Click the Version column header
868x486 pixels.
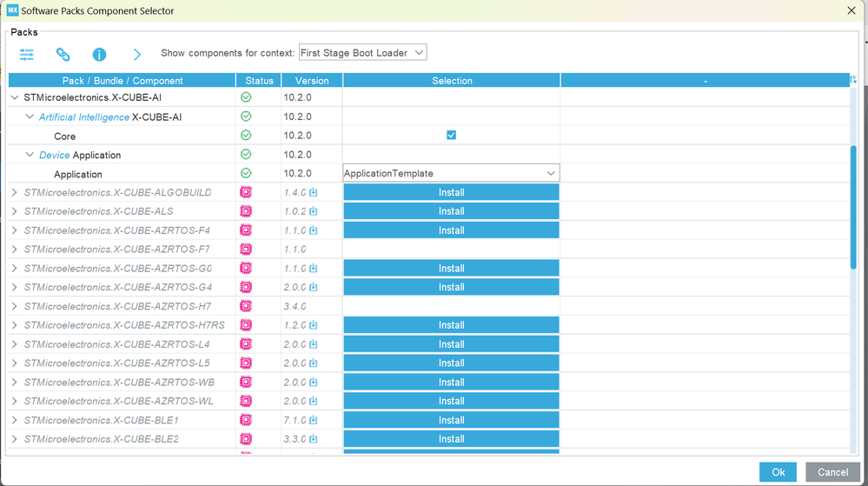pos(312,80)
